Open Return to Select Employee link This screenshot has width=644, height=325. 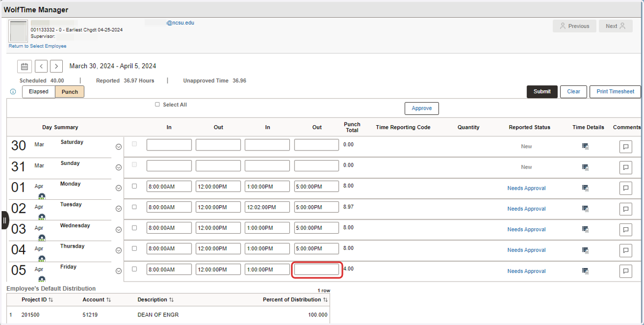[38, 46]
